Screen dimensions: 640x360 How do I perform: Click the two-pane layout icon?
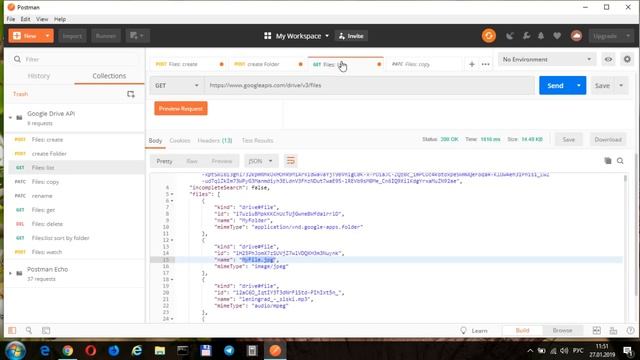coord(596,330)
